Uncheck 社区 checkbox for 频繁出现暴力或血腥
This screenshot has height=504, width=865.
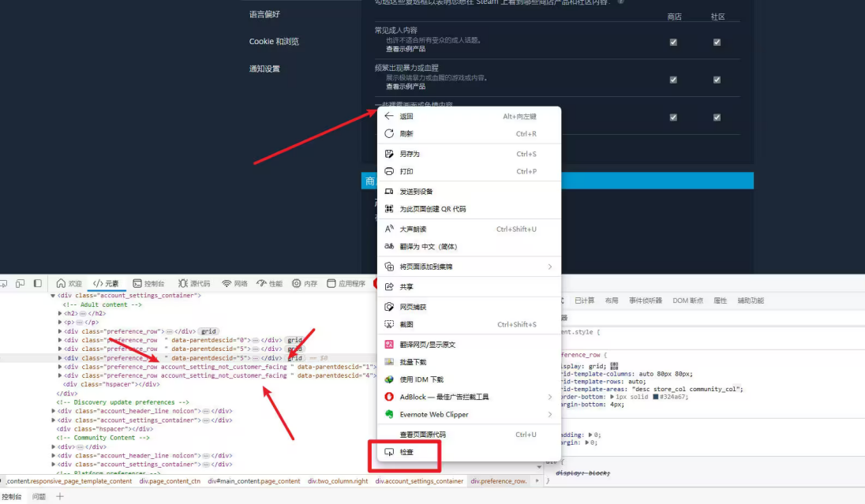tap(717, 80)
